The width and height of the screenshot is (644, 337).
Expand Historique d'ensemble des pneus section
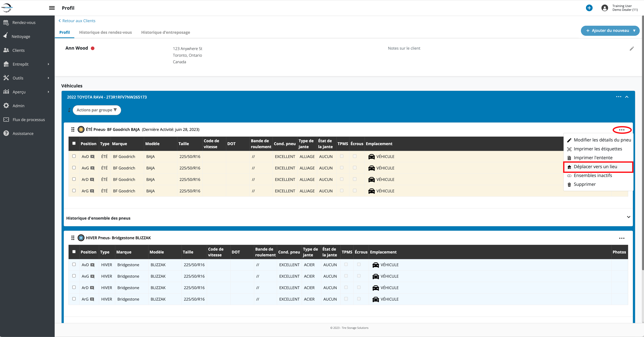628,217
